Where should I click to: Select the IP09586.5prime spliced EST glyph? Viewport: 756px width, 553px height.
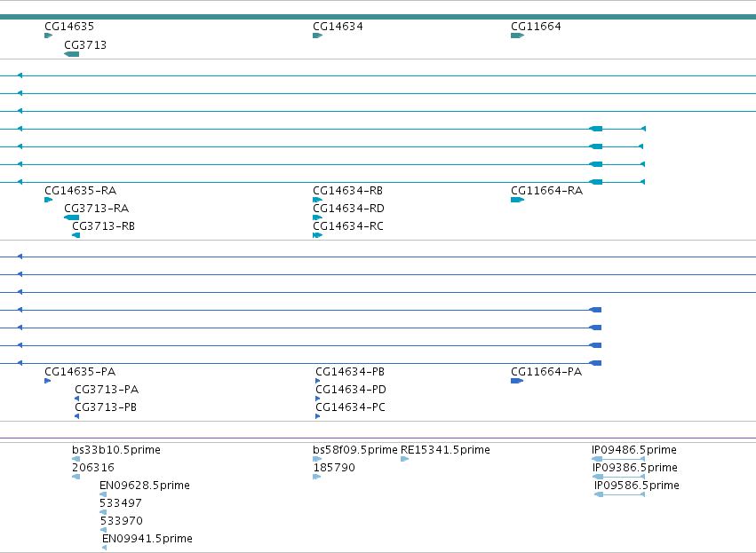619,494
